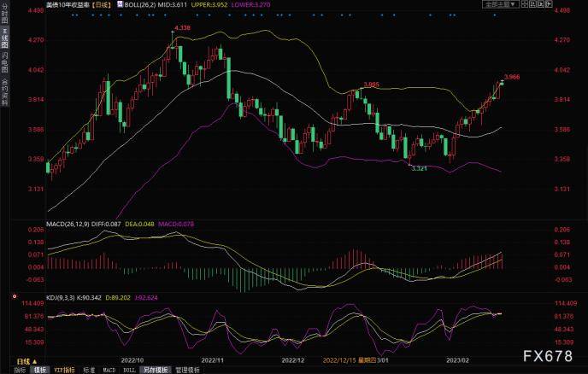This screenshot has height=374, width=588.
Task: Click the red circle marker beside KDJ panel
Action: point(15,296)
